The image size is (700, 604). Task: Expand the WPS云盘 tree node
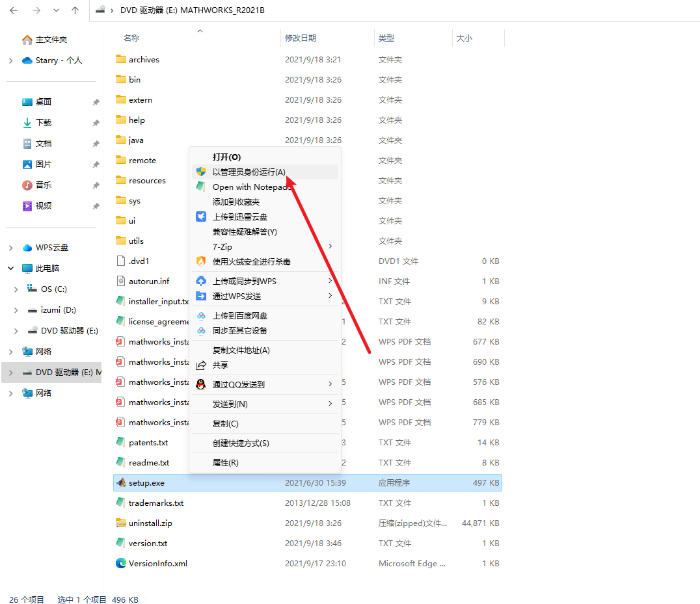[x=10, y=248]
